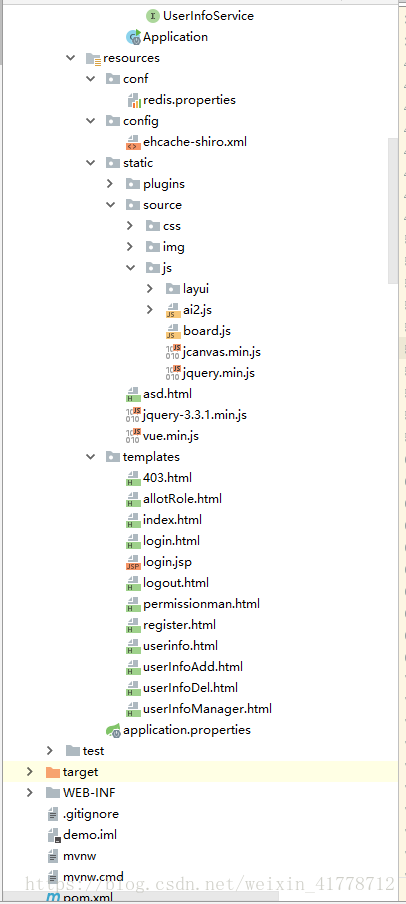The image size is (406, 904).
Task: Click the .gitignore file icon
Action: coord(52,814)
